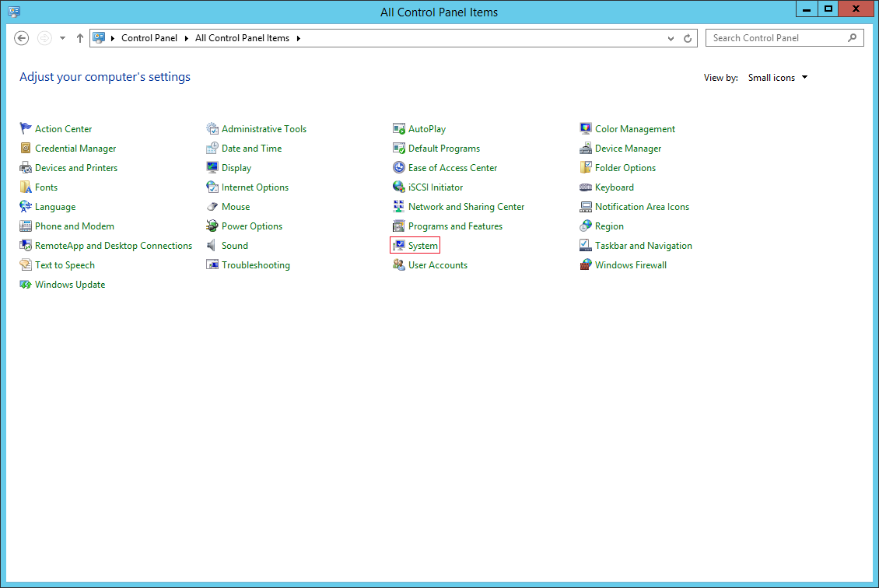Click the Taskbar and Navigation icon
Image resolution: width=879 pixels, height=588 pixels.
(x=585, y=246)
